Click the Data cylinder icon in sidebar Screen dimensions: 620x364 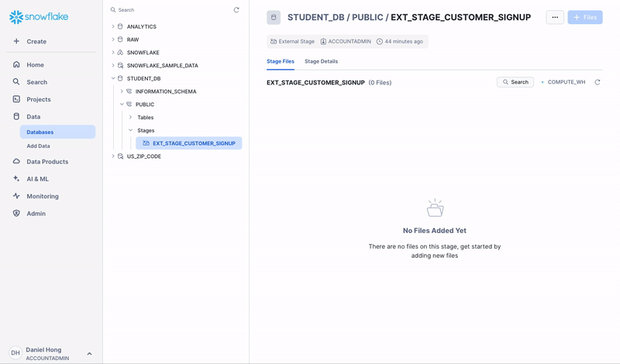coord(16,117)
